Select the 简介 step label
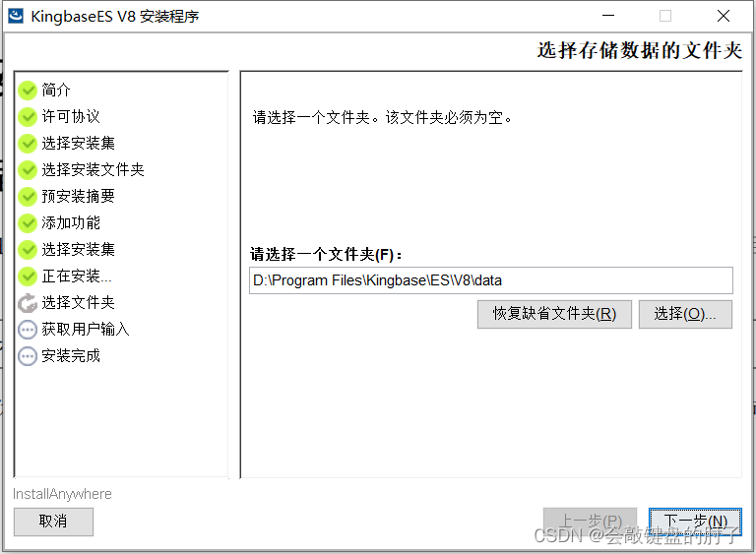Image resolution: width=756 pixels, height=554 pixels. point(56,91)
